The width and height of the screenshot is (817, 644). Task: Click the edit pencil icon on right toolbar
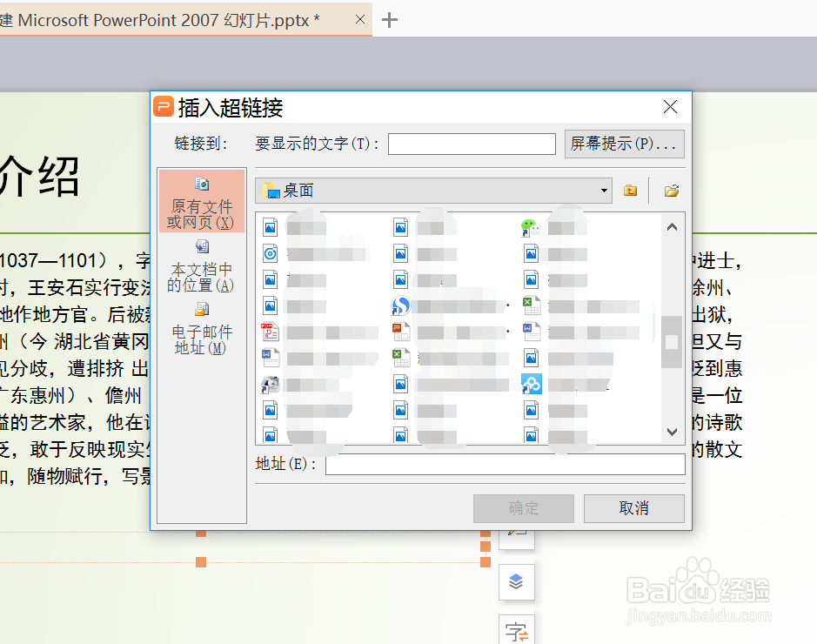pos(516,535)
